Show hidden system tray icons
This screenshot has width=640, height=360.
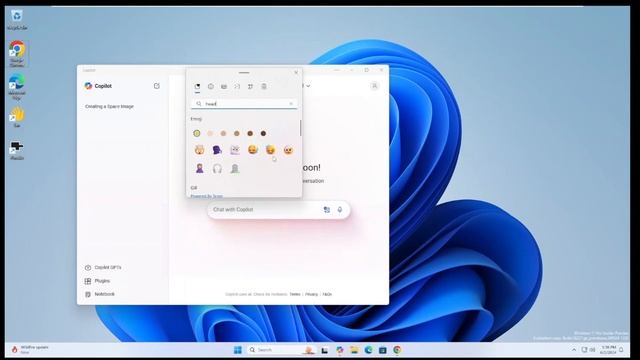[x=574, y=350]
